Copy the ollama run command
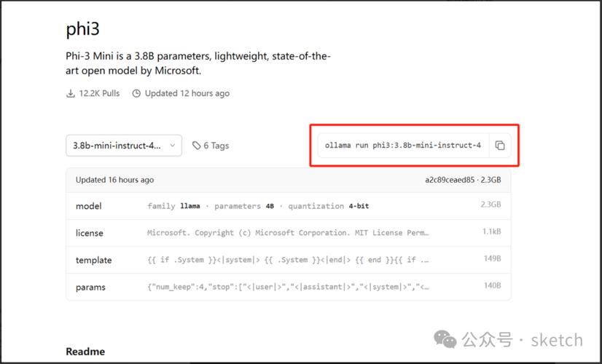The height and width of the screenshot is (364, 602). 500,146
